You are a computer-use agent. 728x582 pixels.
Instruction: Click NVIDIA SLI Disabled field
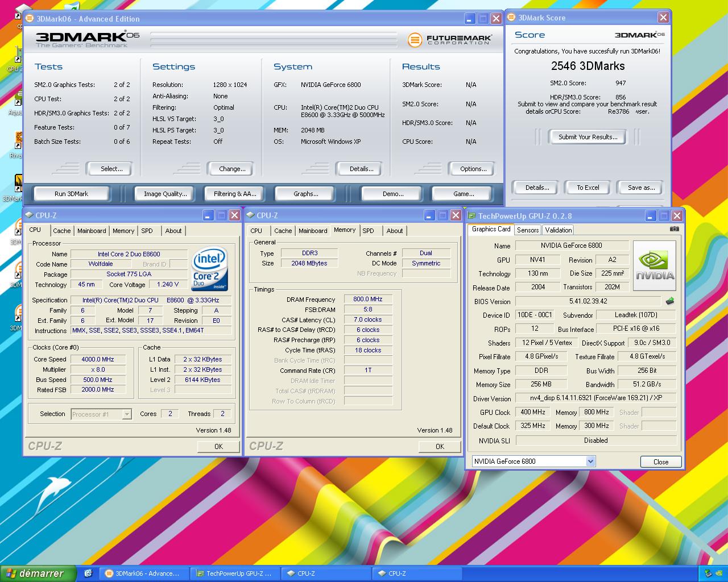click(595, 440)
